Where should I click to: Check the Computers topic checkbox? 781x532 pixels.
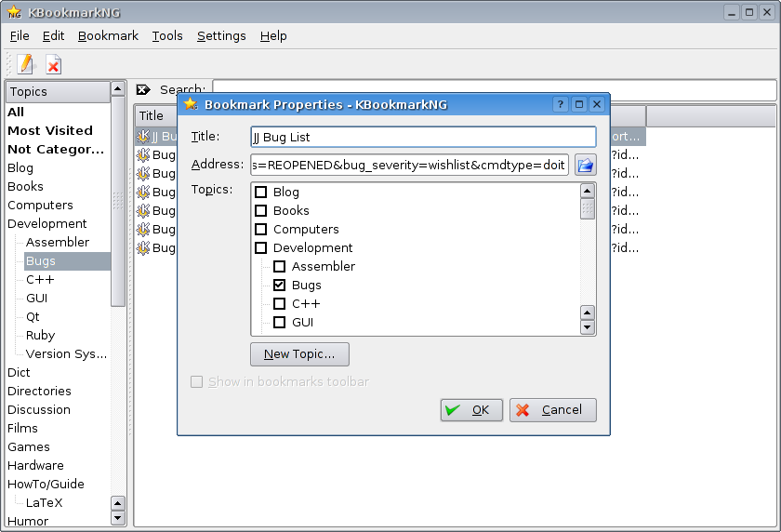click(261, 229)
